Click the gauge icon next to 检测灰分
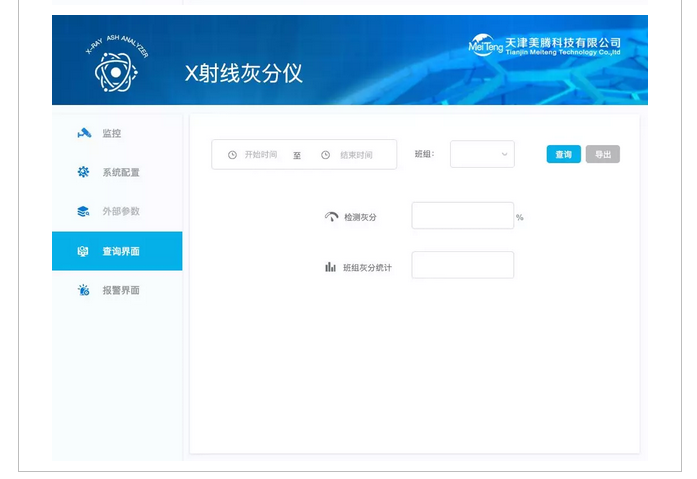The width and height of the screenshot is (697, 479). [331, 217]
